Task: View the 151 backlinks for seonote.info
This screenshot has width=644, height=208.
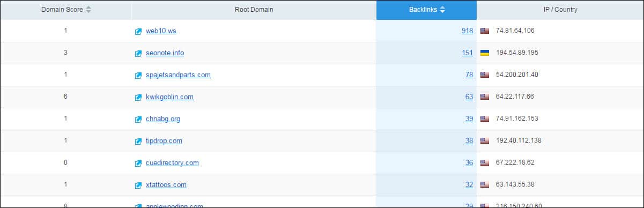Action: tap(467, 53)
